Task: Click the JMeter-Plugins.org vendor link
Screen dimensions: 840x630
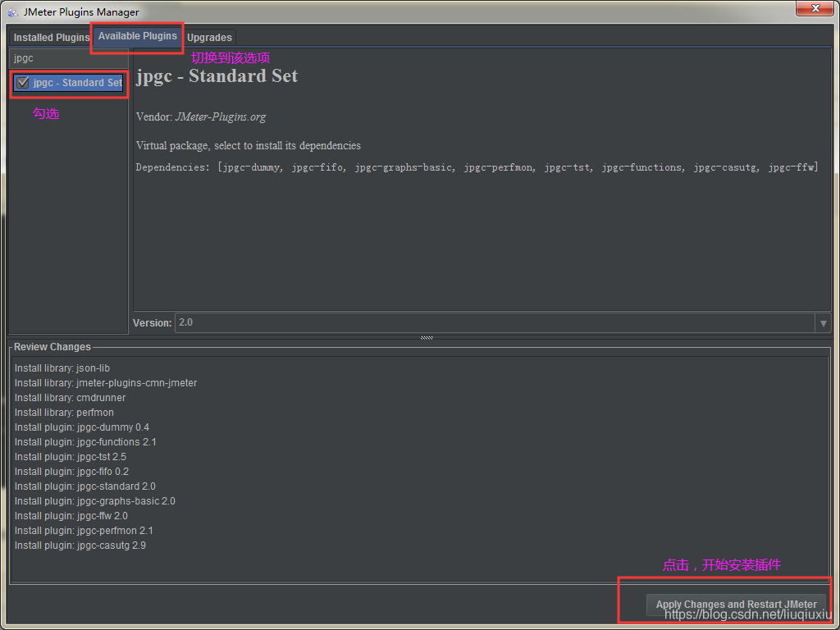Action: 220,116
